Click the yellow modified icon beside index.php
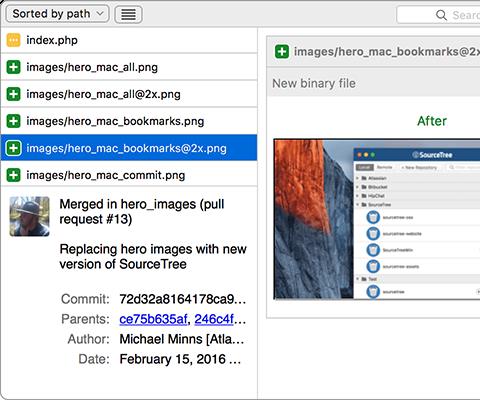Image resolution: width=480 pixels, height=400 pixels. point(13,40)
